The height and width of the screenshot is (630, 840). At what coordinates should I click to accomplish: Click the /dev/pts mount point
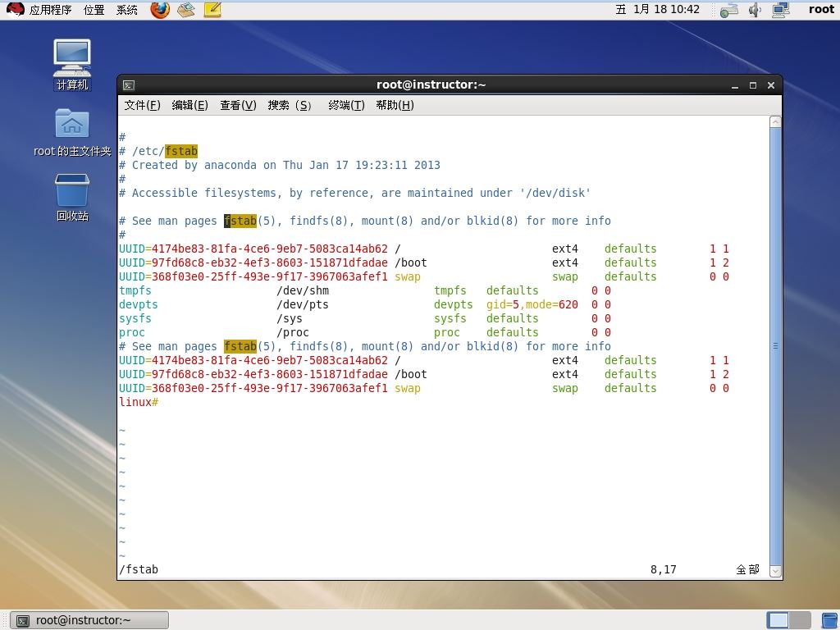coord(303,304)
